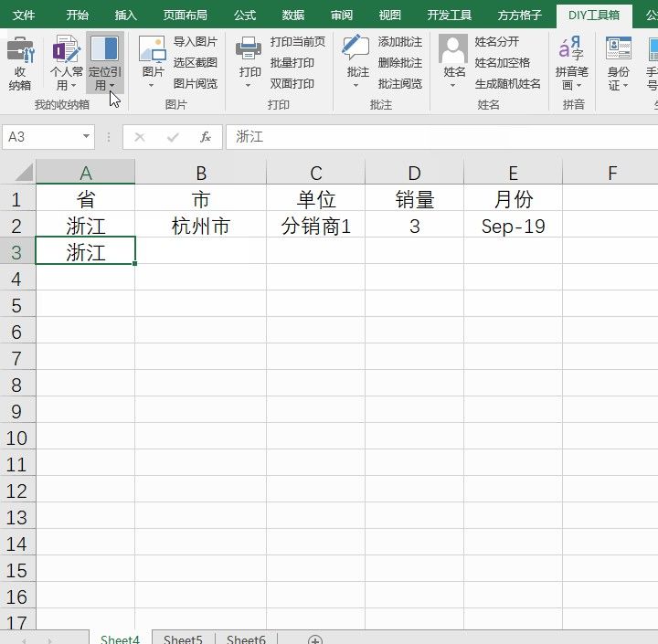This screenshot has height=644, width=658.
Task: Select 生成随机姓名
Action: (x=508, y=83)
